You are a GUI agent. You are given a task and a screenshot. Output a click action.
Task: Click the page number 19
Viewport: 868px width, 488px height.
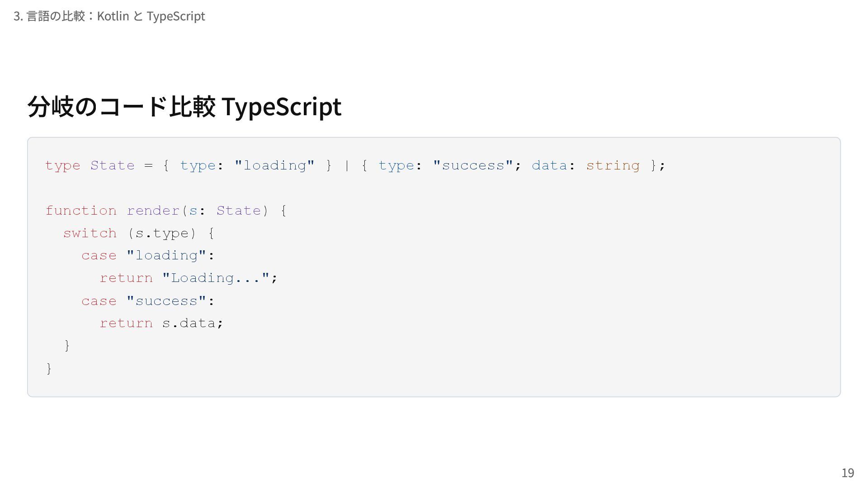(x=847, y=473)
